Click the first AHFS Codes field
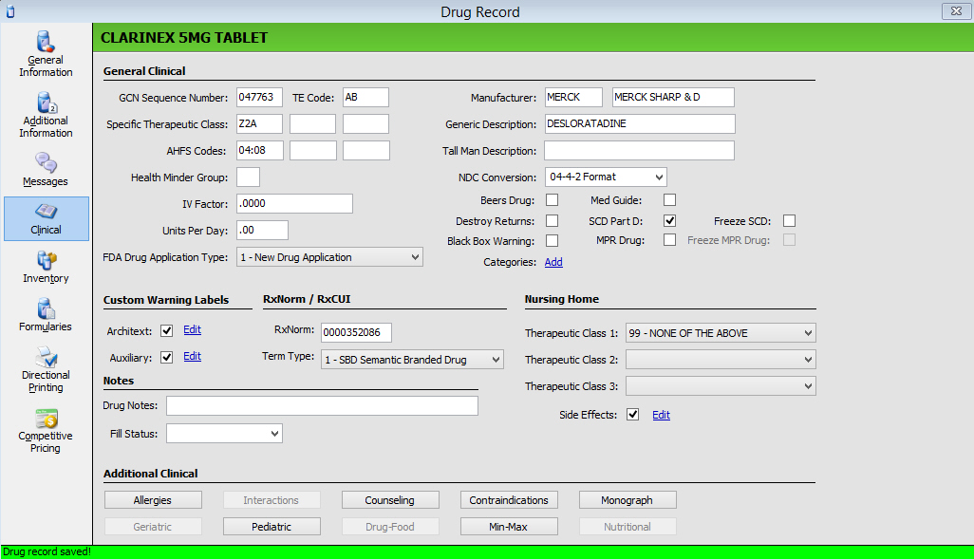This screenshot has width=974, height=560. pyautogui.click(x=260, y=150)
